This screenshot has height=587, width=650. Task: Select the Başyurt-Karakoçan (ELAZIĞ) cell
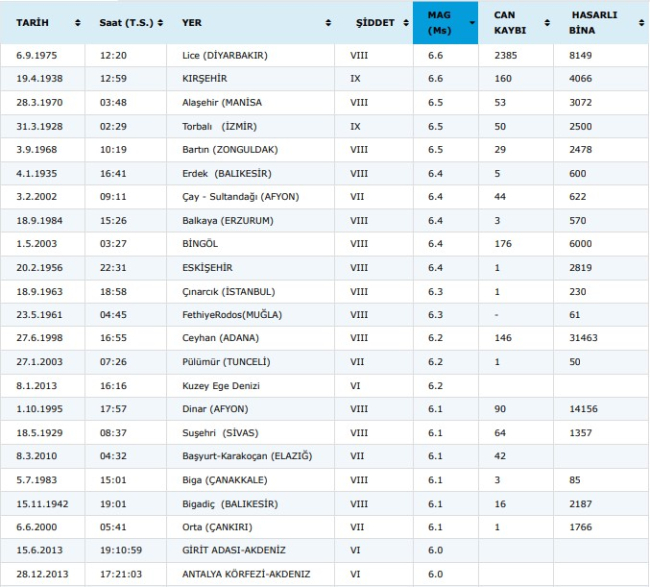(x=247, y=456)
